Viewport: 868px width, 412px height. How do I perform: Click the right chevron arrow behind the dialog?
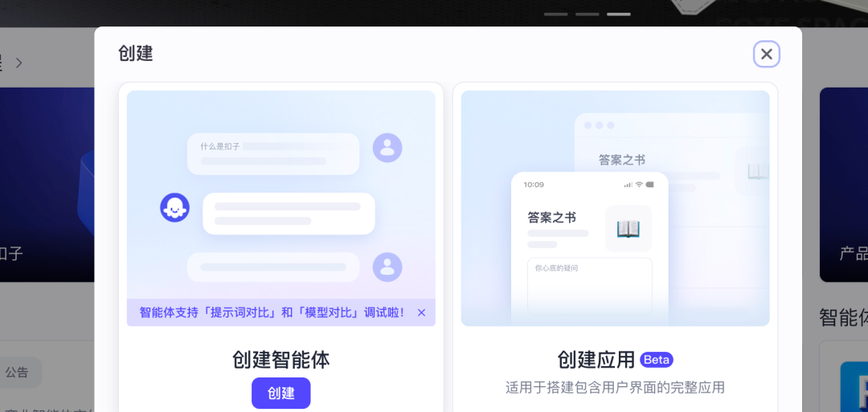tap(18, 63)
